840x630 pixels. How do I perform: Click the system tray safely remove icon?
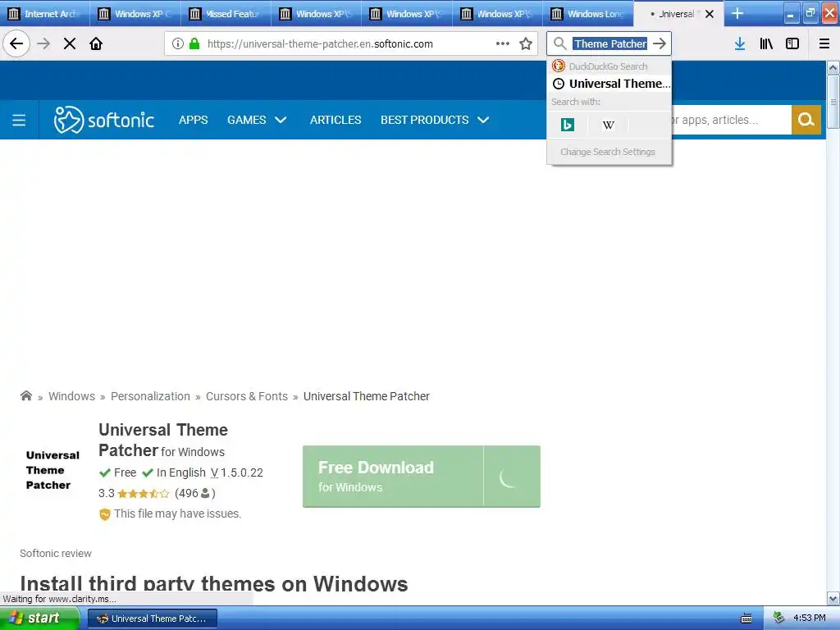click(x=778, y=618)
